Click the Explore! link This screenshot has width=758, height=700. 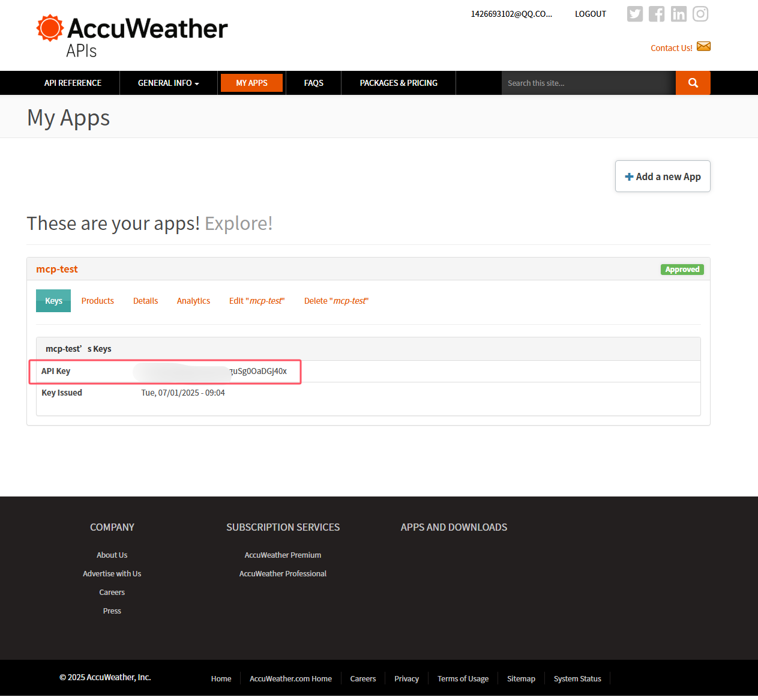click(239, 223)
